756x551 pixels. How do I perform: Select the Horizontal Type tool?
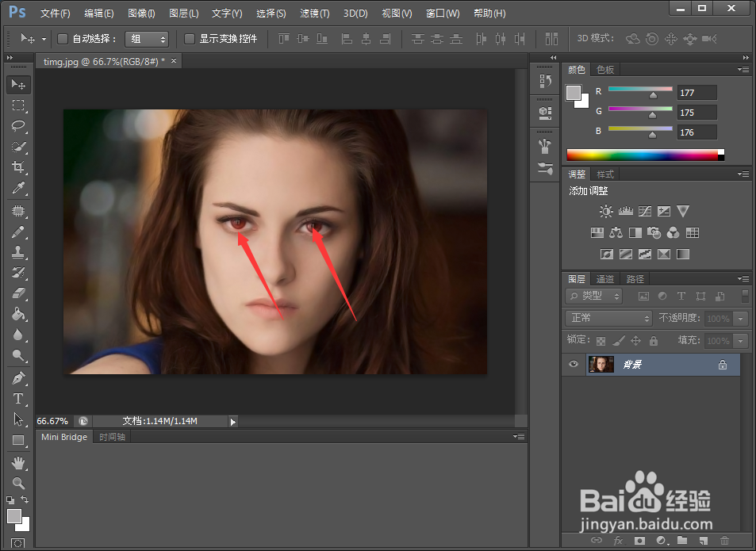[x=18, y=399]
